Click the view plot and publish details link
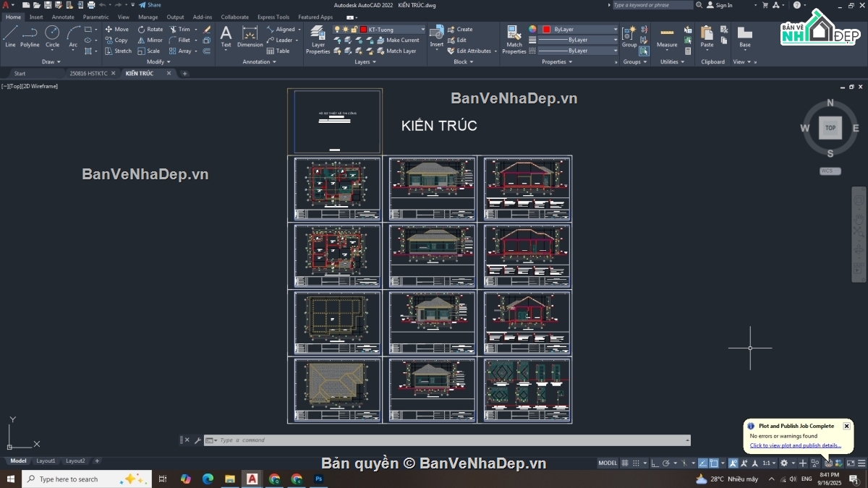The width and height of the screenshot is (868, 488). pyautogui.click(x=795, y=445)
